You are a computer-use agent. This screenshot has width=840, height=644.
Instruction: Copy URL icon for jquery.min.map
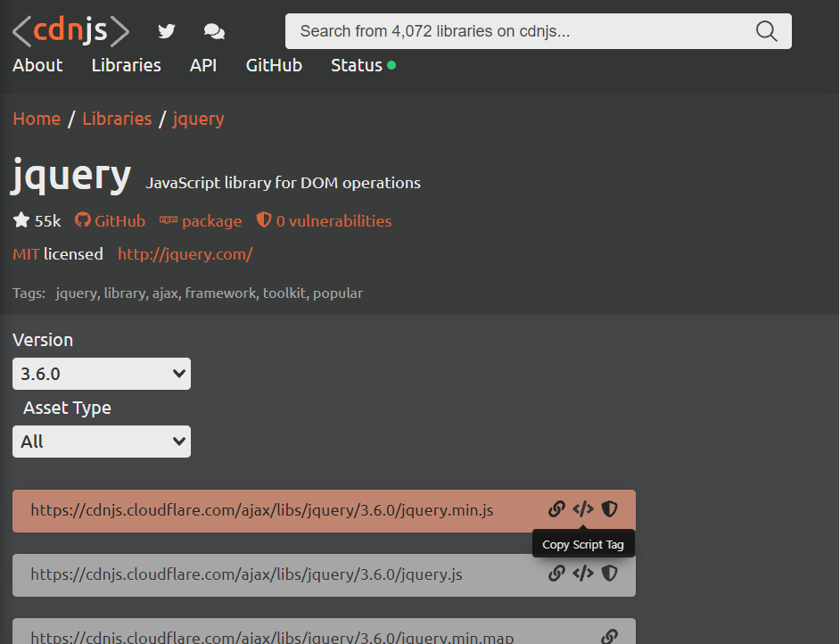(x=609, y=637)
